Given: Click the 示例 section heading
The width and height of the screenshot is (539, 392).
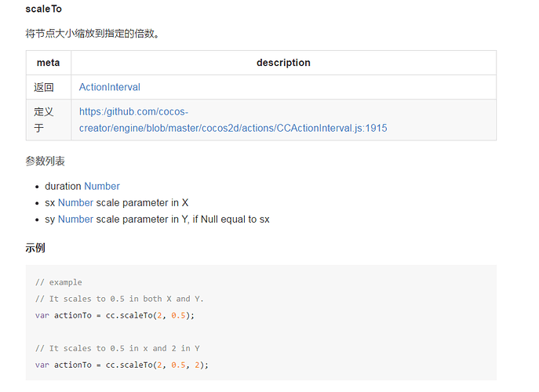Looking at the screenshot, I should pyautogui.click(x=35, y=248).
